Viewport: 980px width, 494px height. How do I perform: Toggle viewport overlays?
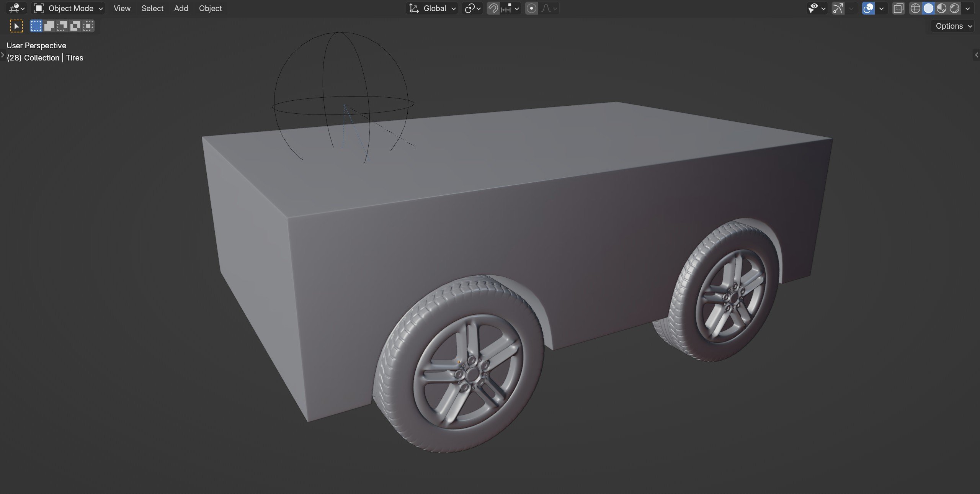(868, 8)
